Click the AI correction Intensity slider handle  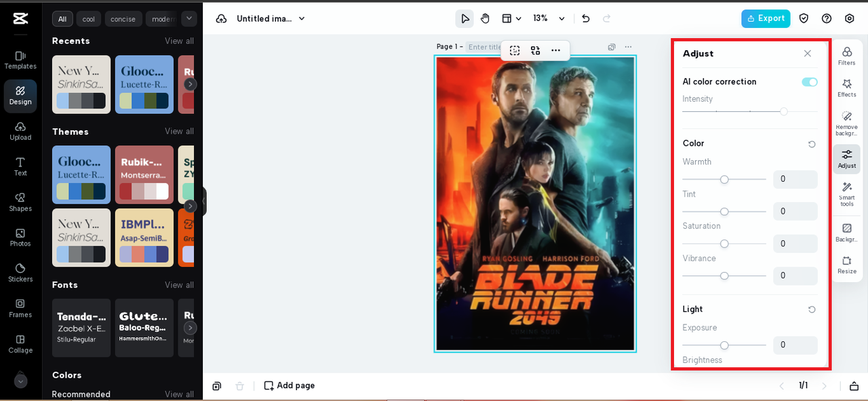tap(784, 111)
